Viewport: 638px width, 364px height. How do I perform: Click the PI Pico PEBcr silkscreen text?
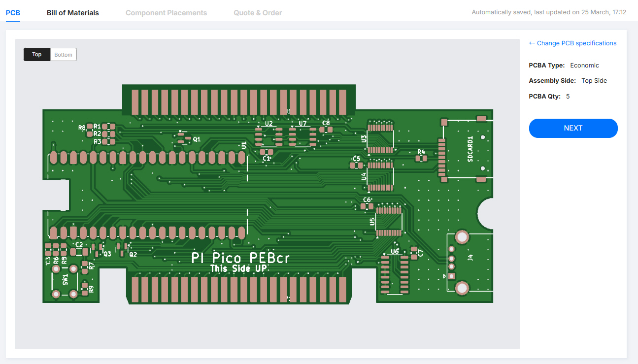click(240, 258)
